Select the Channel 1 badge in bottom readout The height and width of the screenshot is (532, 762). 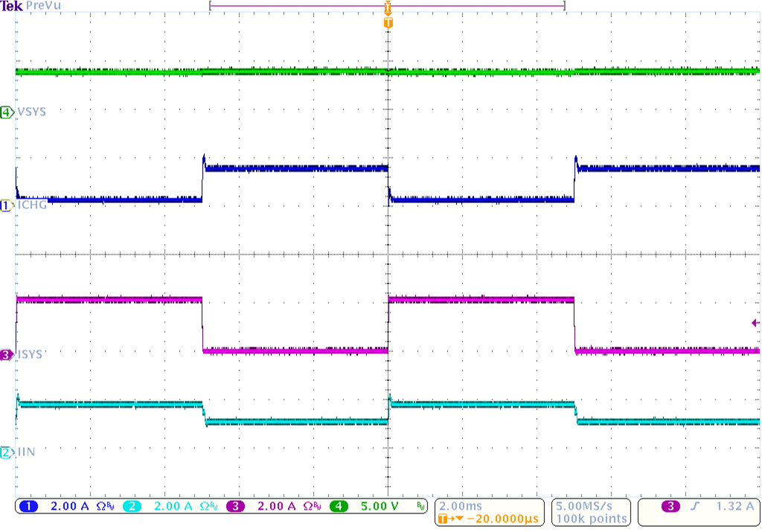30,504
